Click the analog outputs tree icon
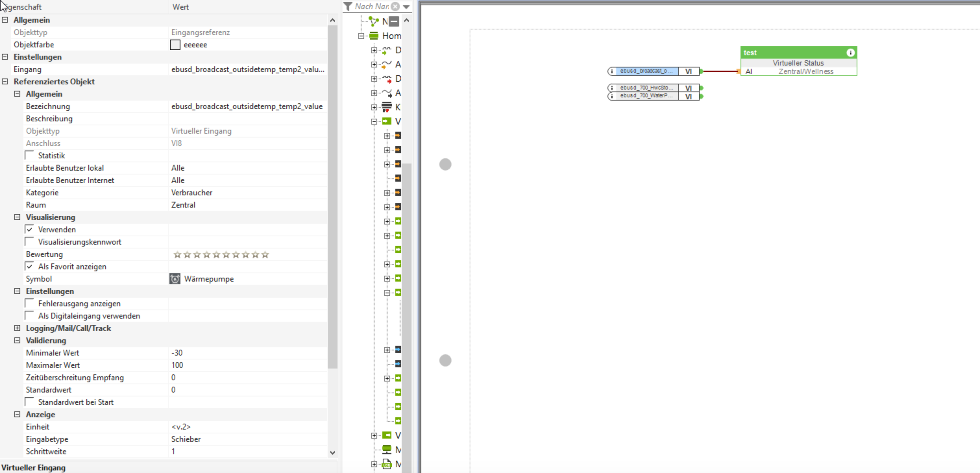Viewport: 980px width, 473px height. click(x=386, y=93)
